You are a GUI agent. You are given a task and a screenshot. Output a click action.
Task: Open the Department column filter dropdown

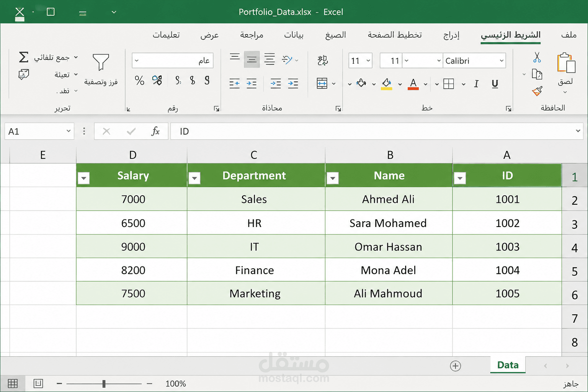coord(194,178)
